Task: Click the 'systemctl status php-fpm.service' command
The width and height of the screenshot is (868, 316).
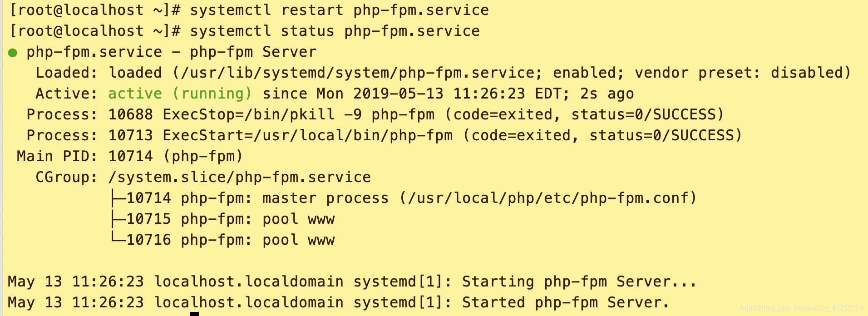Action: click(x=335, y=31)
